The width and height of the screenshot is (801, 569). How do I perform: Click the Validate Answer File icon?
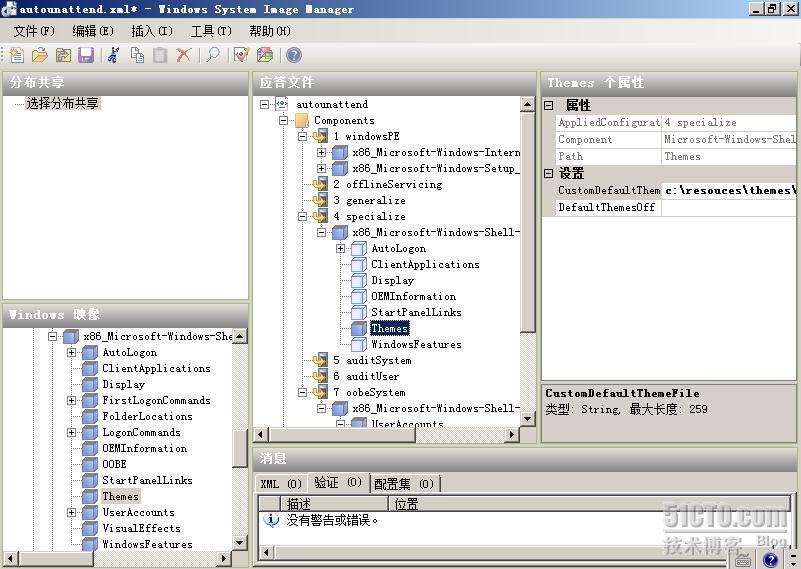click(241, 55)
